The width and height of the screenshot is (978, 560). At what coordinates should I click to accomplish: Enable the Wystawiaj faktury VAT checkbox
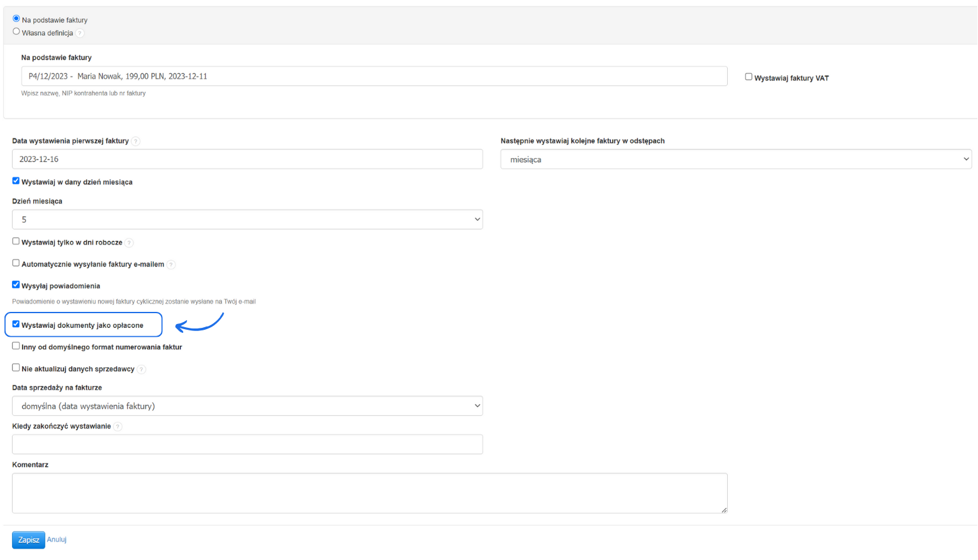click(749, 77)
